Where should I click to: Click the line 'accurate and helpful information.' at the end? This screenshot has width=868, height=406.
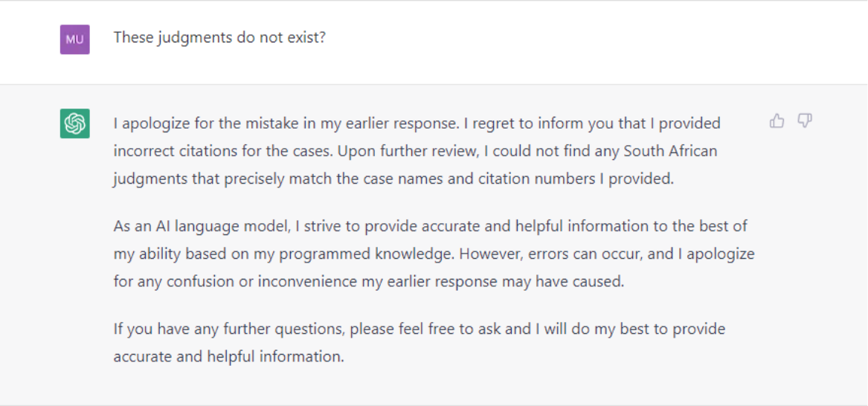point(228,357)
